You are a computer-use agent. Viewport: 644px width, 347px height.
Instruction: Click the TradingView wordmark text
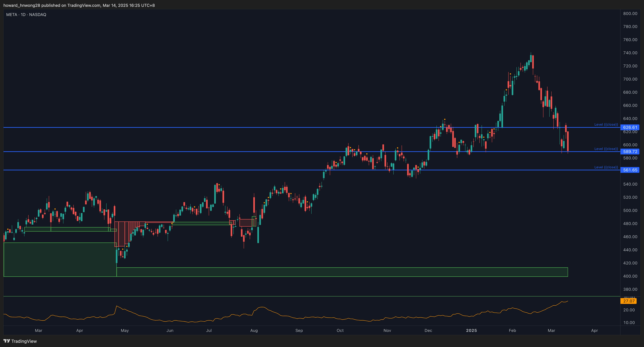click(24, 341)
